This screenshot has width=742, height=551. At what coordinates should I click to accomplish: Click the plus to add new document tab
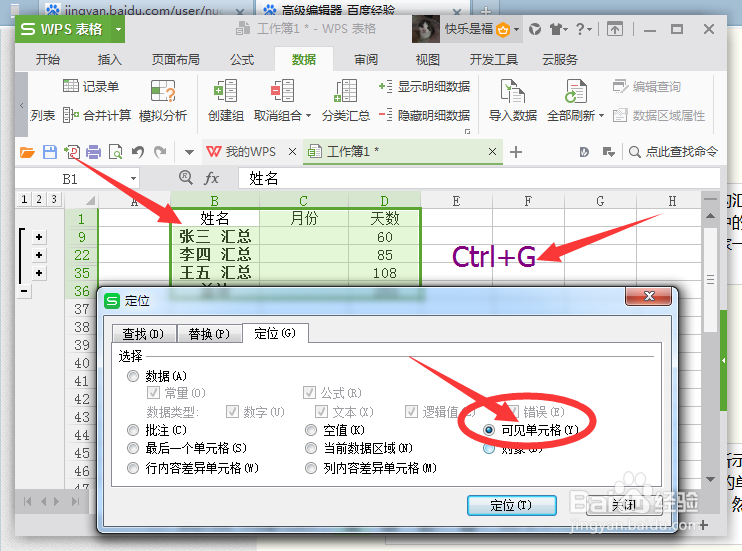point(516,152)
